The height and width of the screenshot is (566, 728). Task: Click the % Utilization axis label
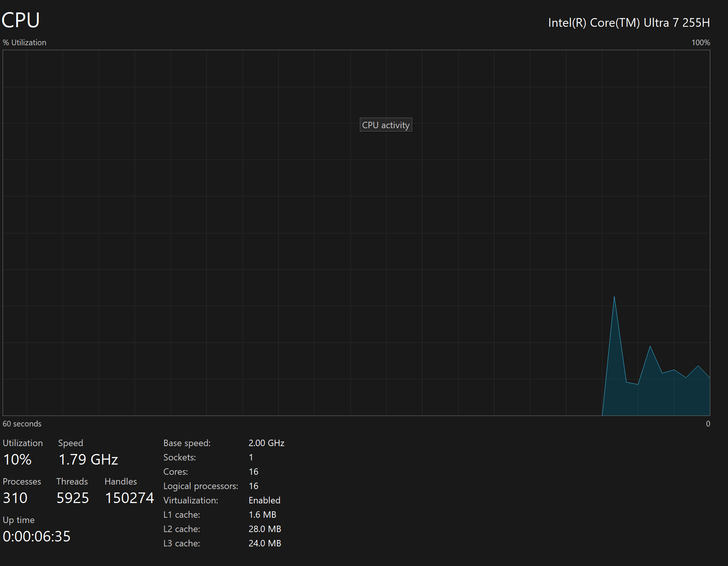coord(25,43)
